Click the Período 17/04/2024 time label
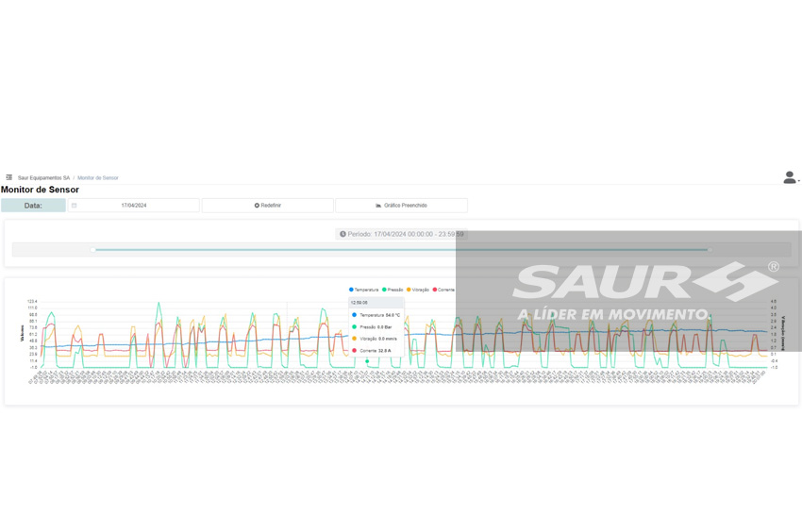 (x=402, y=234)
